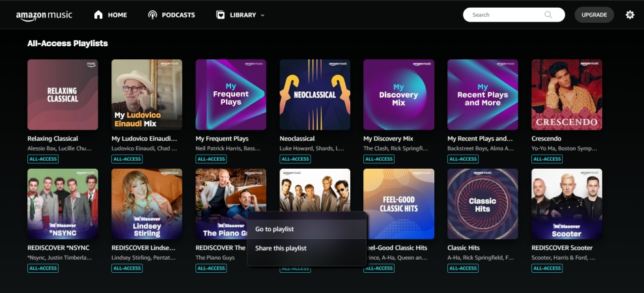Click the All-Access Playlists heading
The width and height of the screenshot is (644, 293).
(x=67, y=43)
